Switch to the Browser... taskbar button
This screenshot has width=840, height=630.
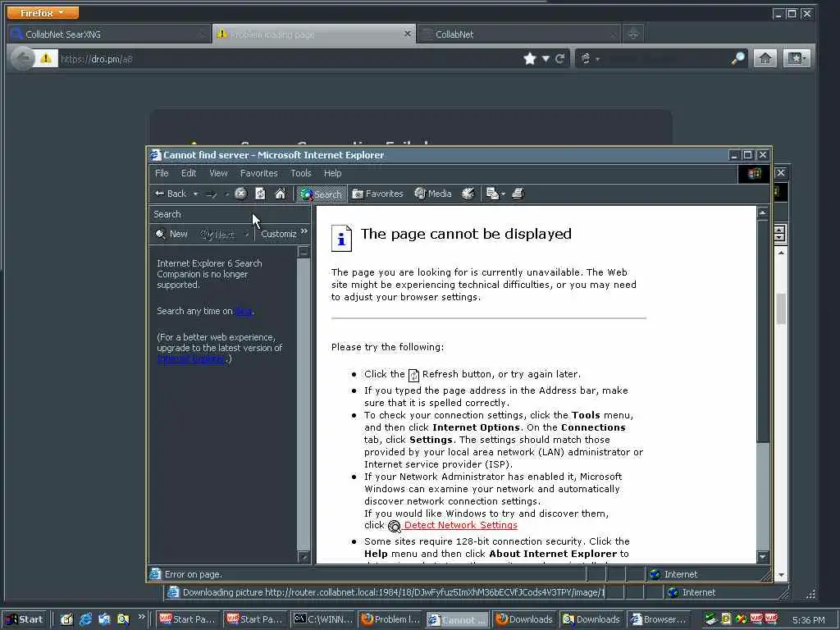(x=659, y=619)
